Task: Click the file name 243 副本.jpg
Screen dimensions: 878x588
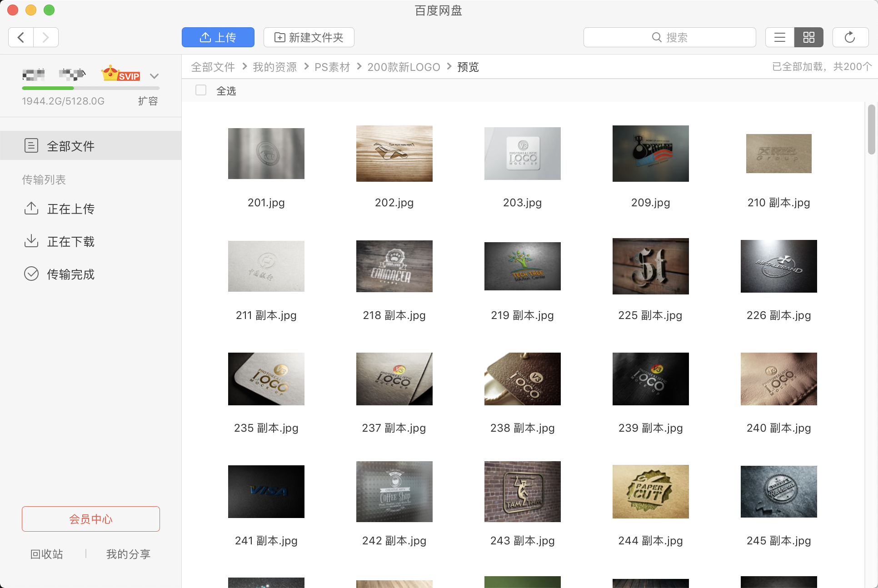Action: 523,541
